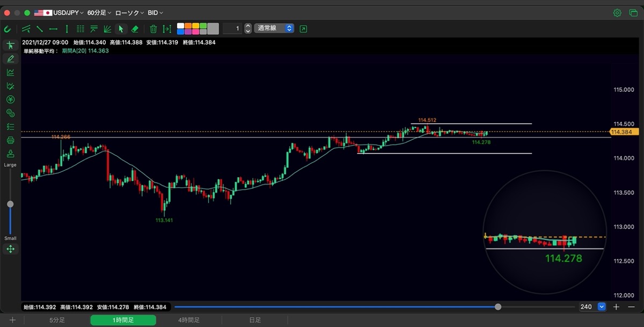Click the Large/Small size slider knob

(x=10, y=204)
